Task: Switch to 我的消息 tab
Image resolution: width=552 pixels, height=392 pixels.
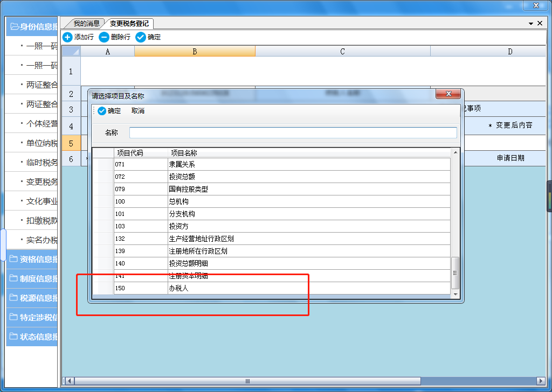Action: [x=86, y=24]
